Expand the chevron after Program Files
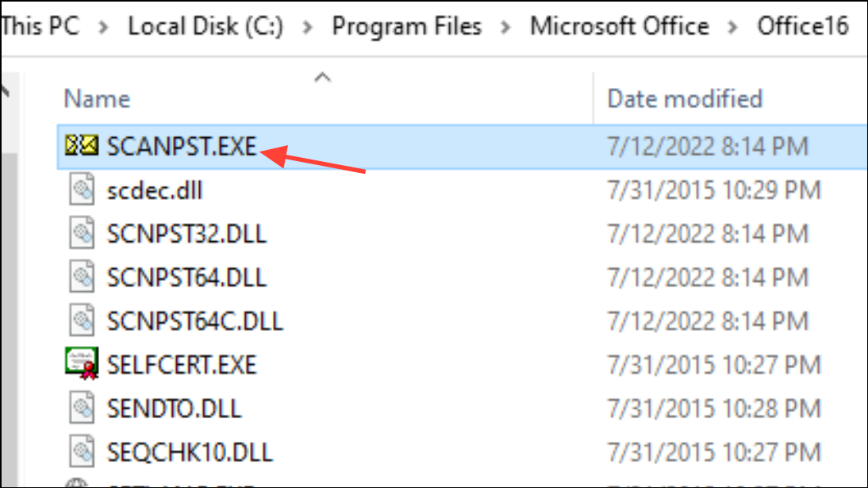The height and width of the screenshot is (488, 868). pos(506,28)
